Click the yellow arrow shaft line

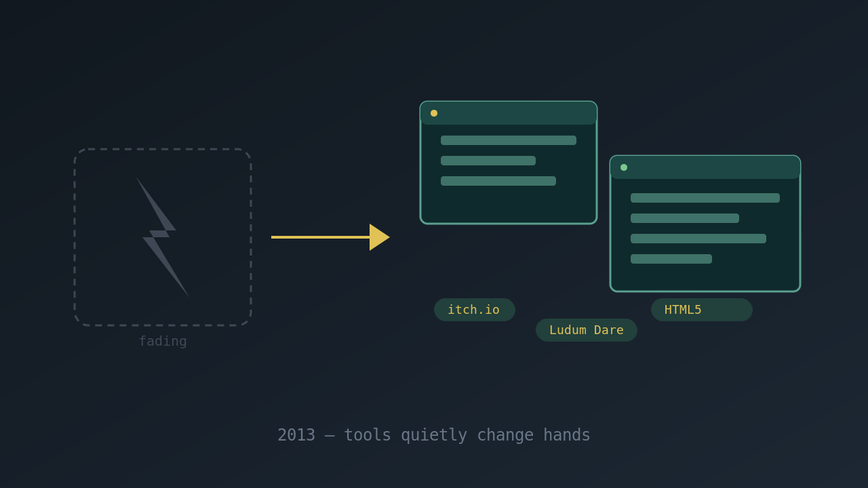click(x=321, y=237)
